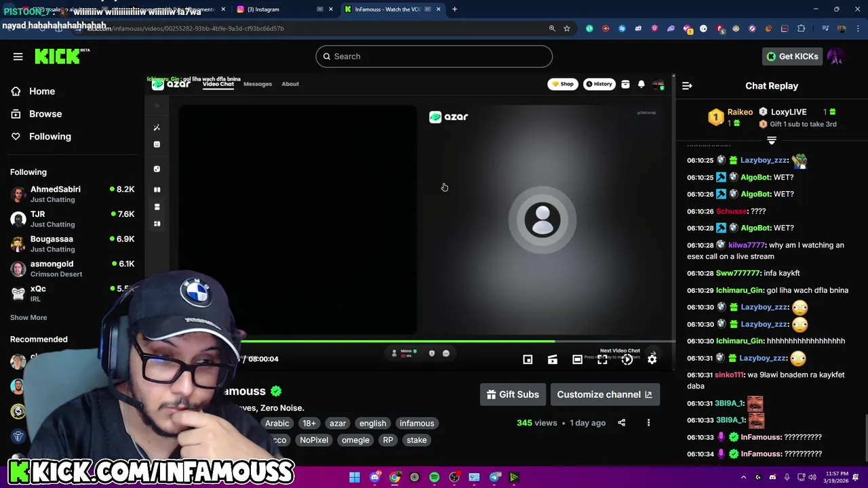The image size is (868, 488).
Task: Open the Kick hamburger menu
Action: tap(18, 56)
